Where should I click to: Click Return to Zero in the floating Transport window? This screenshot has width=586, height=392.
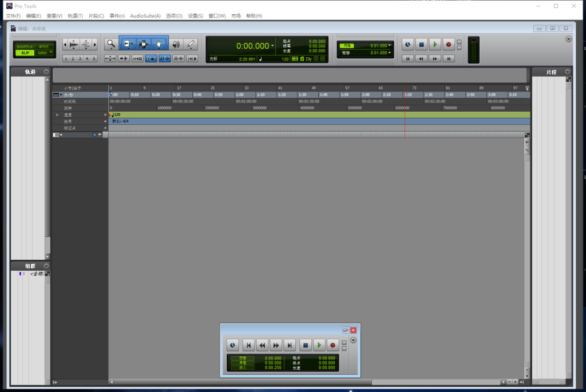tap(248, 345)
